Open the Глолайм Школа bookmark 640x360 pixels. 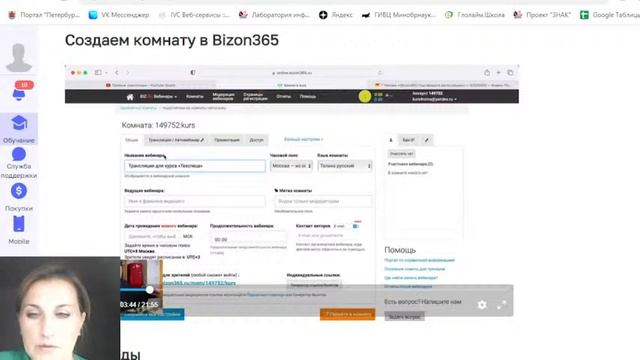click(x=475, y=15)
